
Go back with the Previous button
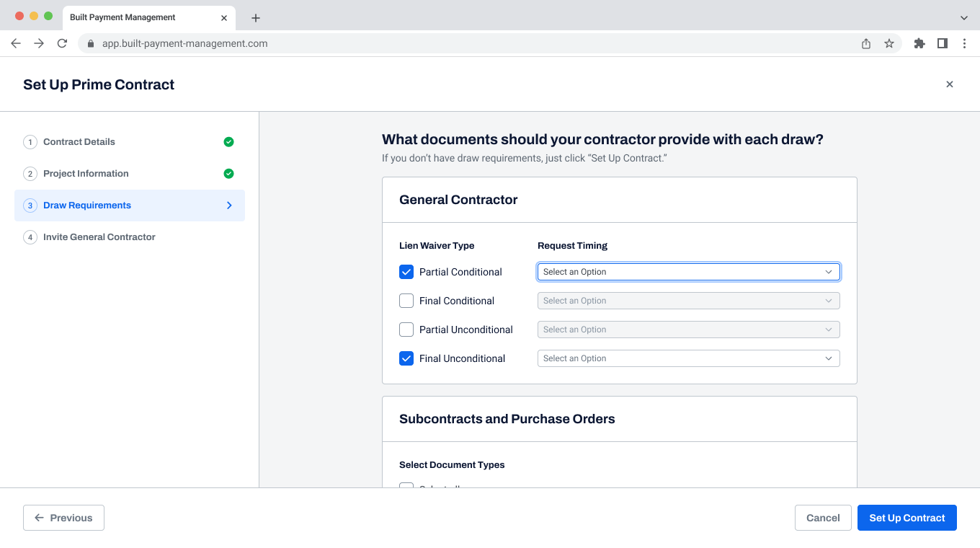63,517
